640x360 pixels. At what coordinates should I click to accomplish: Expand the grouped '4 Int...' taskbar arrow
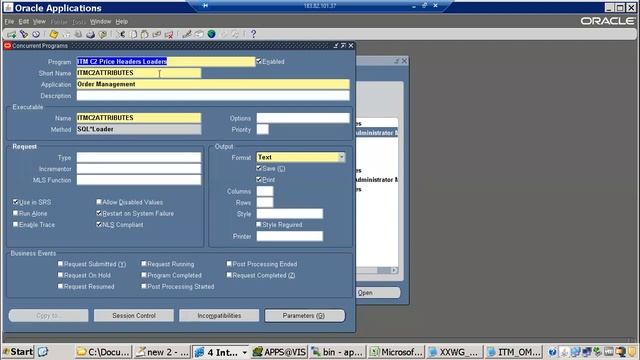point(244,352)
